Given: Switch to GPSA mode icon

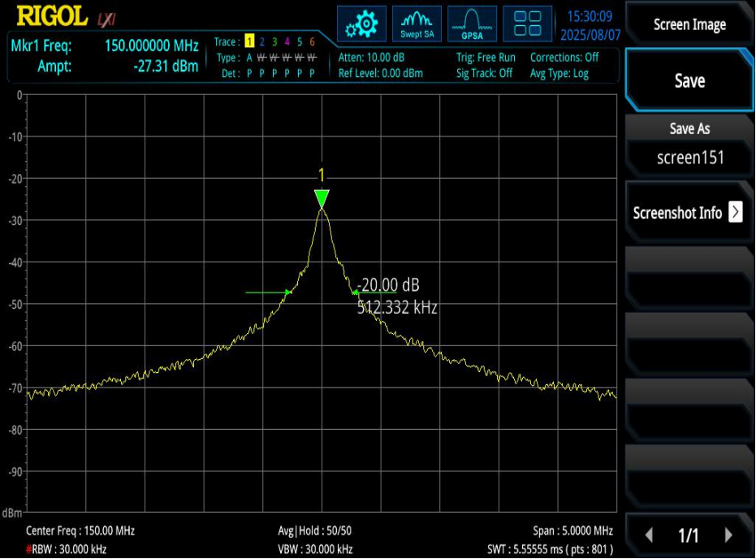Looking at the screenshot, I should pos(472,24).
